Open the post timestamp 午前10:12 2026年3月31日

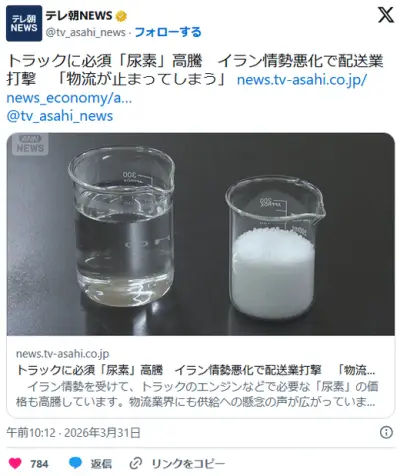[73, 433]
